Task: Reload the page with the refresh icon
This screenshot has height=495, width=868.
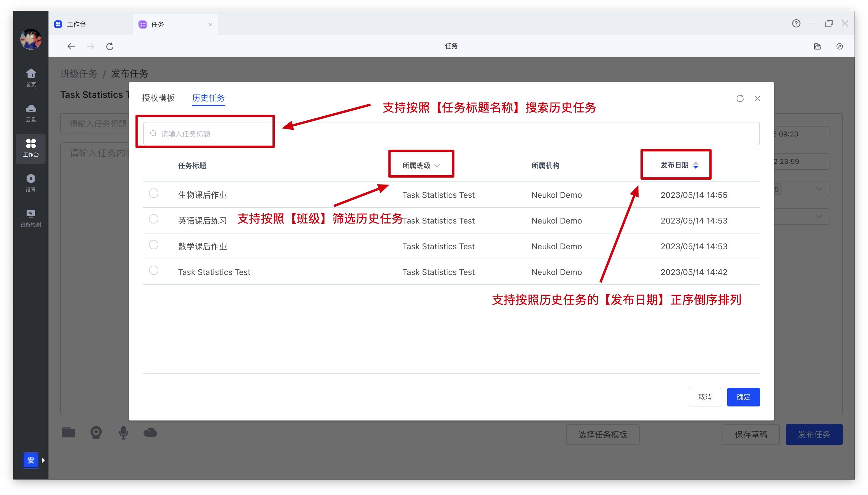Action: tap(110, 46)
